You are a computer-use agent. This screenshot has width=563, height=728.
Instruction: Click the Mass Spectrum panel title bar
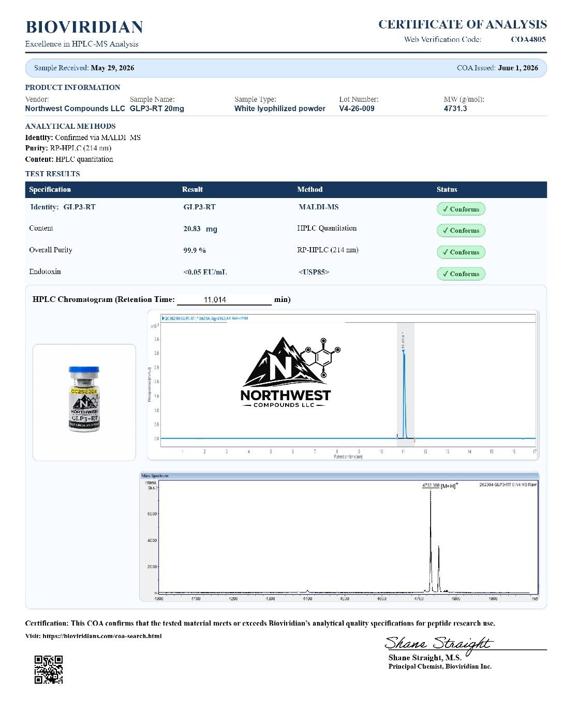[x=339, y=475]
